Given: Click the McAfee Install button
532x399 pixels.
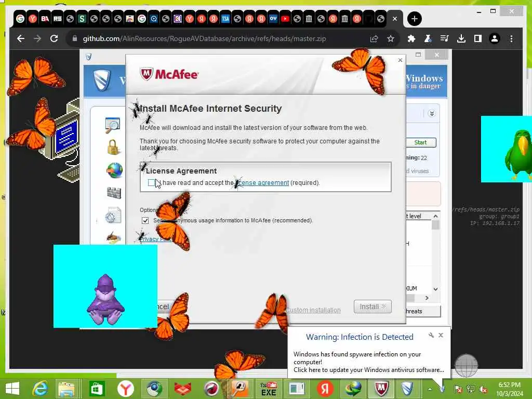Looking at the screenshot, I should [373, 307].
